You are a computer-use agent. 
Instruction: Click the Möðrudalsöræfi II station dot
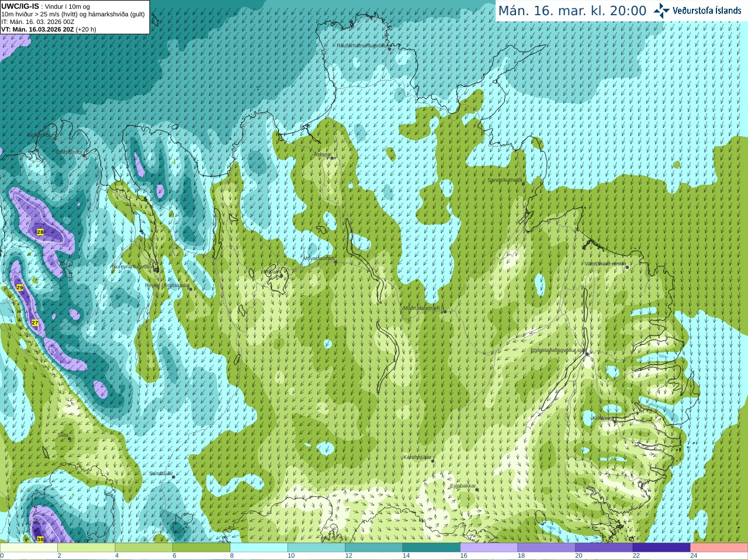[x=445, y=312]
